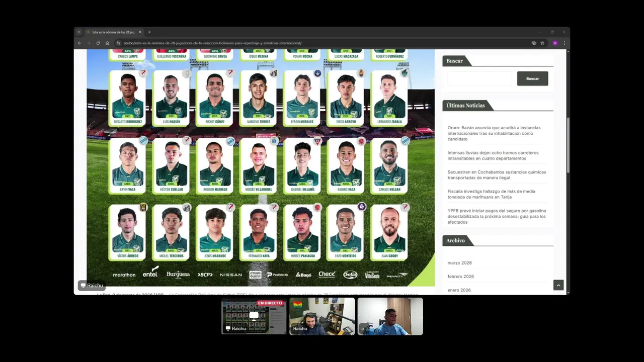Open the browser tab search chevron
Image resolution: width=644 pixels, height=362 pixels.
78,32
